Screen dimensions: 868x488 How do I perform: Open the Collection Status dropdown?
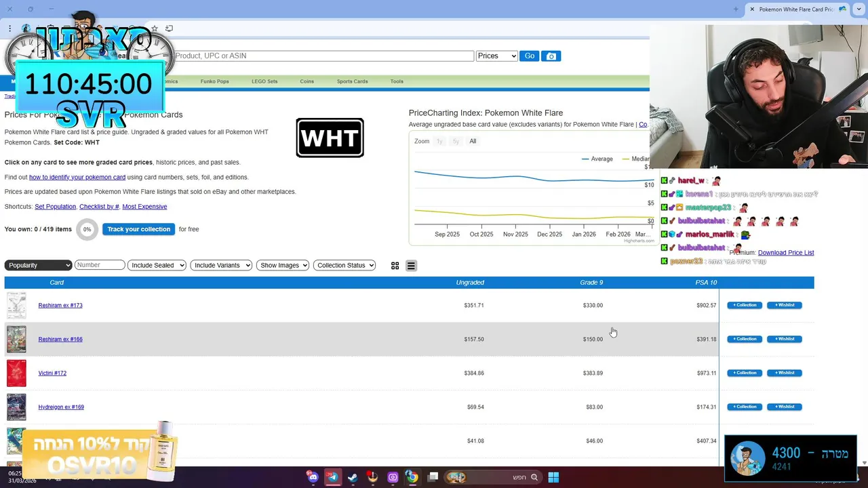tap(344, 265)
